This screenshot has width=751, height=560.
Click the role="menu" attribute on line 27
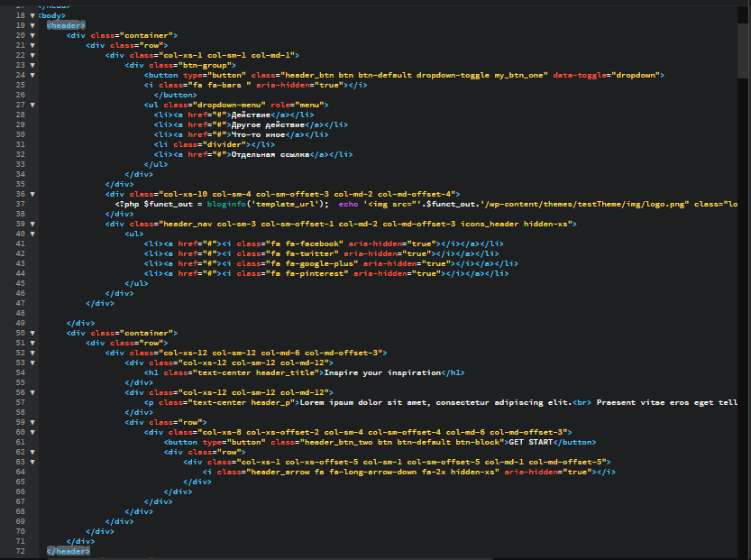click(x=298, y=105)
